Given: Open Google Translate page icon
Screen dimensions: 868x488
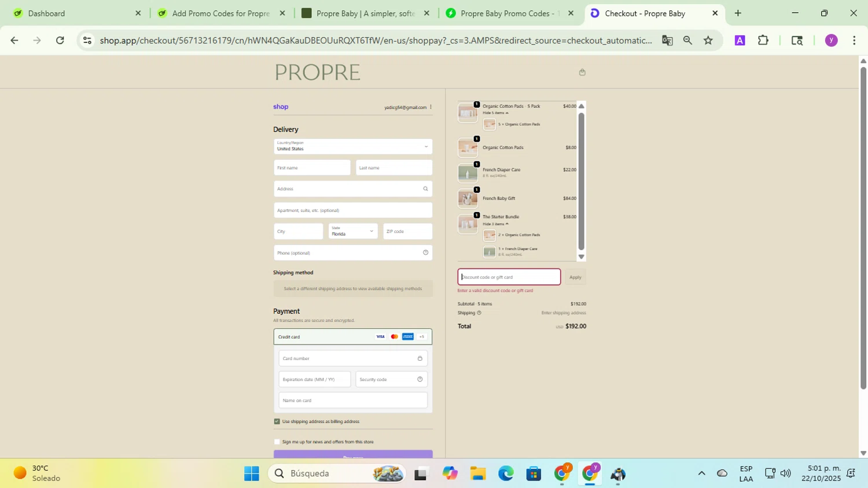Looking at the screenshot, I should (x=667, y=41).
